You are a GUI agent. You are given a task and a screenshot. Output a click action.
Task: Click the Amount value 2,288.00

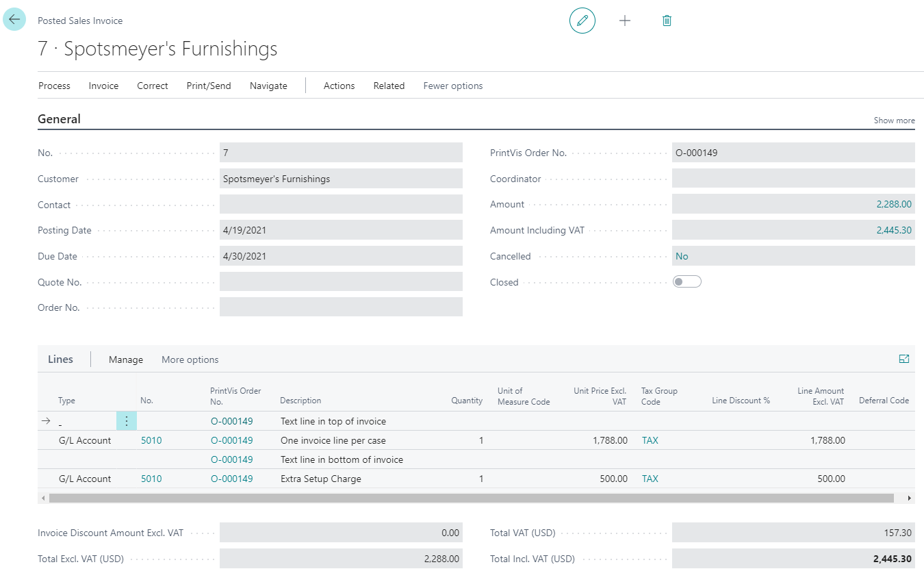894,204
